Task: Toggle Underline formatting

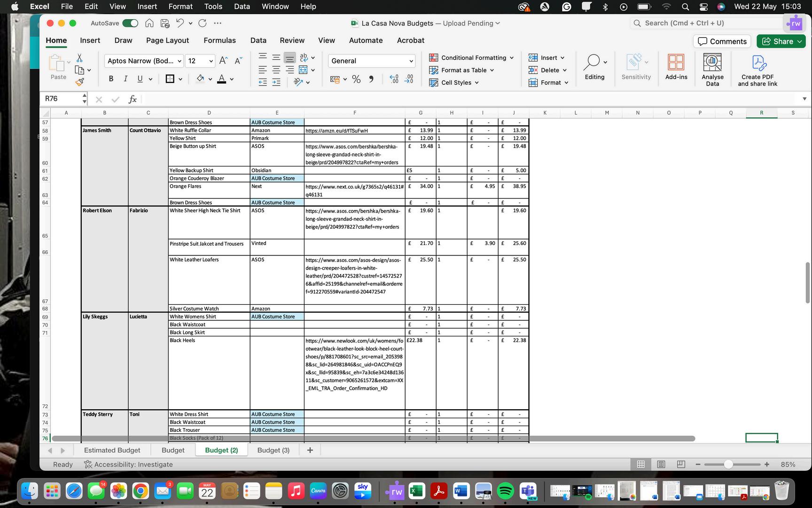Action: click(140, 79)
